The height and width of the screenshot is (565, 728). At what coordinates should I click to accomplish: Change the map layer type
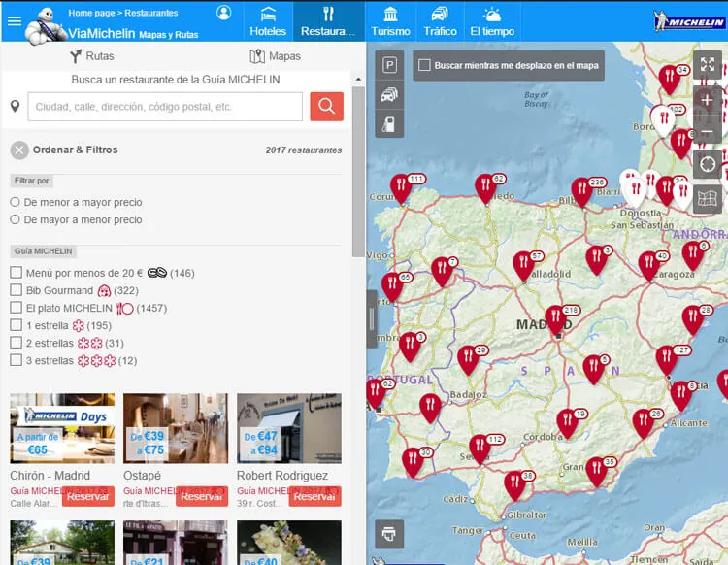click(x=707, y=199)
